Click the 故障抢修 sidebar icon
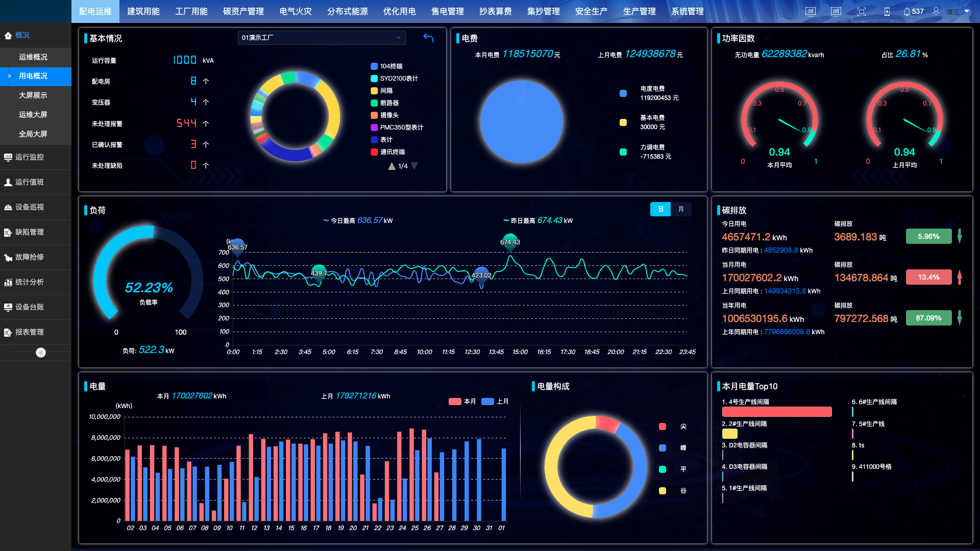The image size is (980, 551). pyautogui.click(x=8, y=257)
